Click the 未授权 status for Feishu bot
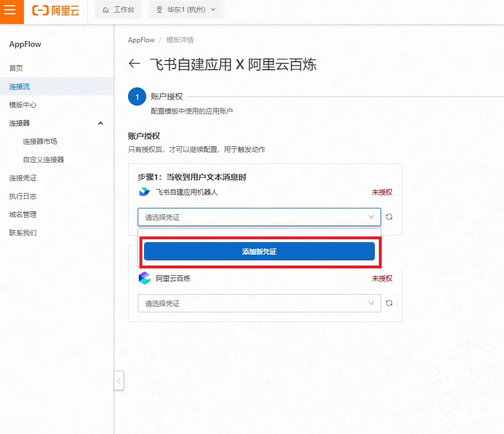The height and width of the screenshot is (434, 504). click(x=382, y=192)
